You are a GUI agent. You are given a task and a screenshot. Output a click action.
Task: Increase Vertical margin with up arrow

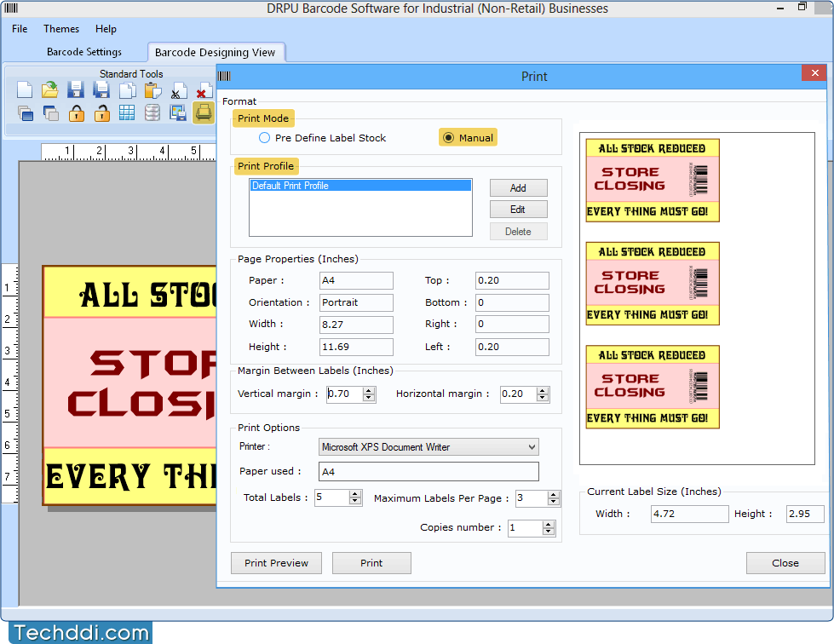pos(369,390)
